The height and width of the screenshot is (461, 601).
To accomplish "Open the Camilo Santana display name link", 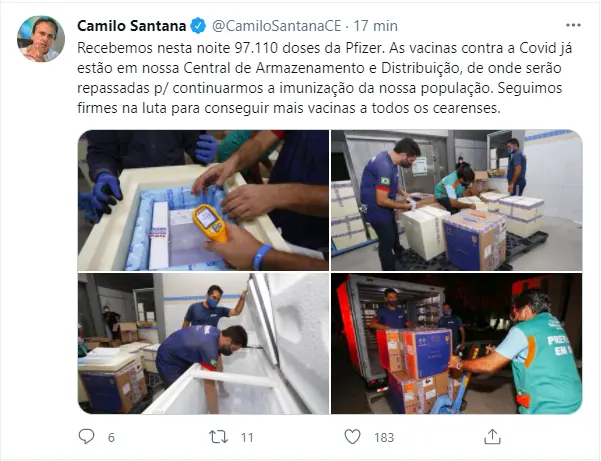I will [x=132, y=26].
